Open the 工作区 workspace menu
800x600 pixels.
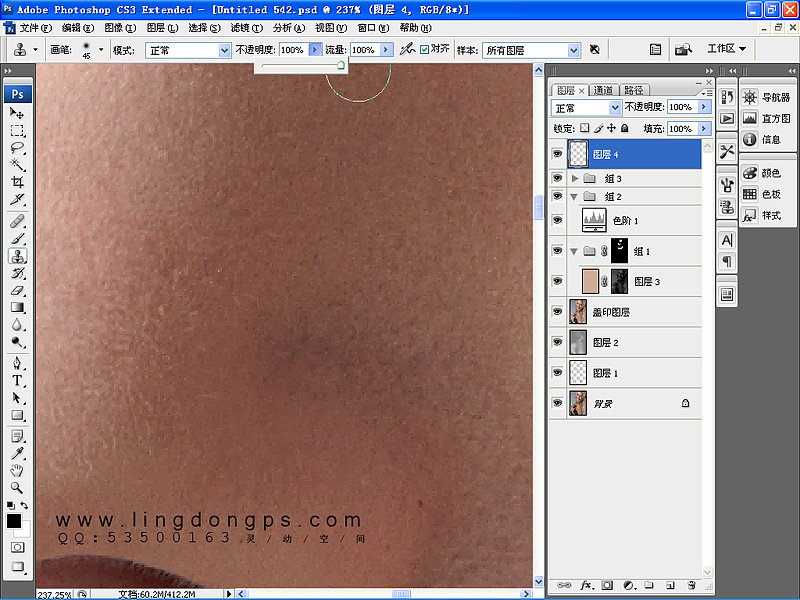(x=727, y=49)
